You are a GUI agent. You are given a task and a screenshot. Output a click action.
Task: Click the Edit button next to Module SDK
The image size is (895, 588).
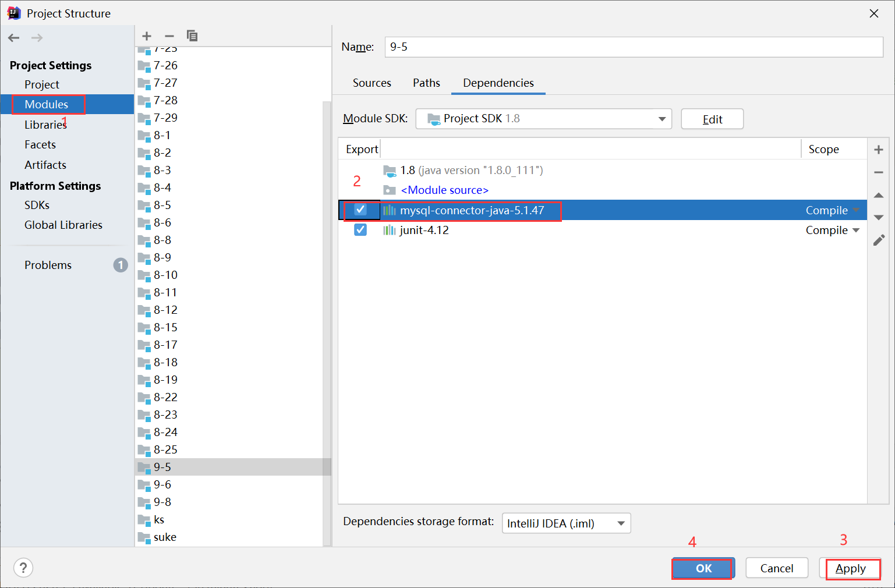[x=712, y=119]
